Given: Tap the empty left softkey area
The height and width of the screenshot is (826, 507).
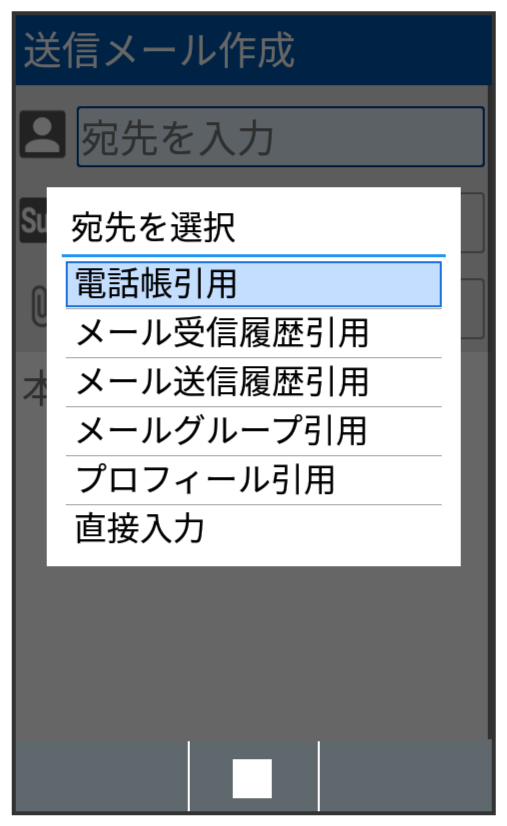Looking at the screenshot, I should click(x=101, y=776).
